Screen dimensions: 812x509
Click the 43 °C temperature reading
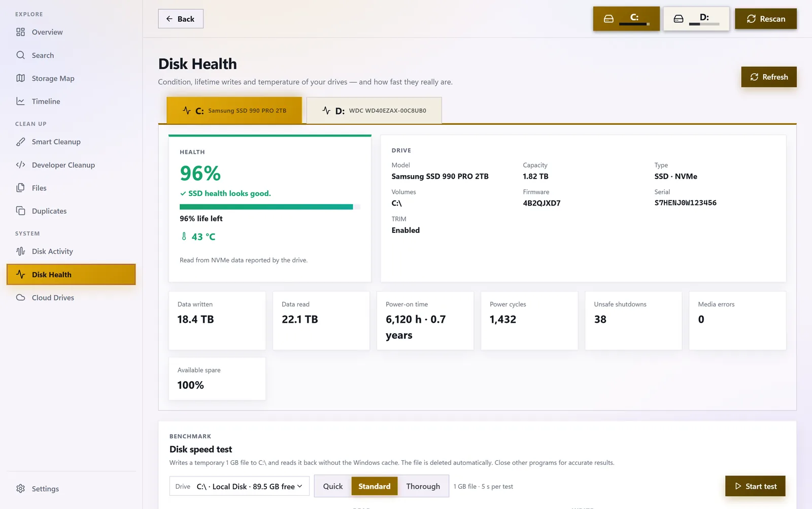(198, 236)
